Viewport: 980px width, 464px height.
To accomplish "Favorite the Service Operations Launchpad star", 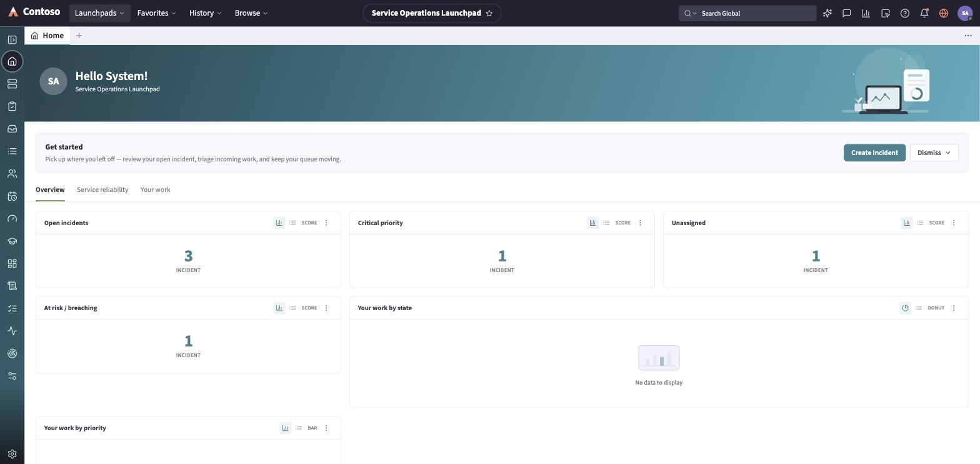I will click(x=489, y=13).
